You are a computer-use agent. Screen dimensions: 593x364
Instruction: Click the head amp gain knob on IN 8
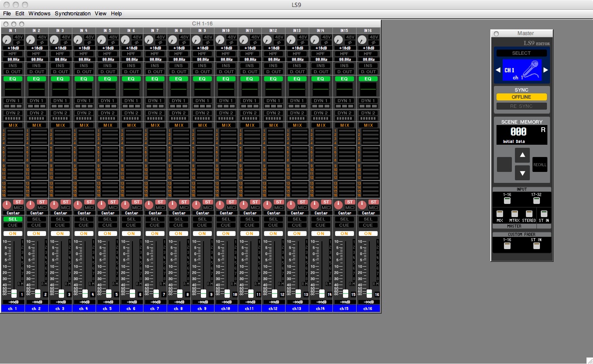point(172,40)
